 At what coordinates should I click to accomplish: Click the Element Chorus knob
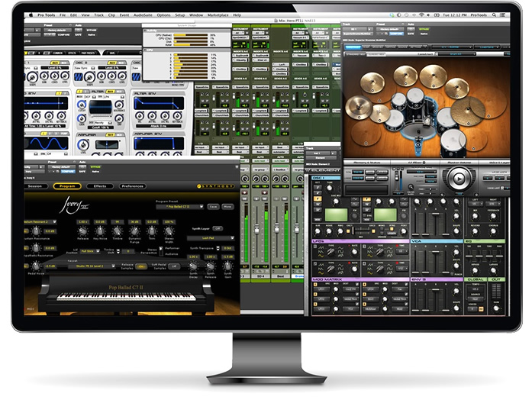[493, 232]
